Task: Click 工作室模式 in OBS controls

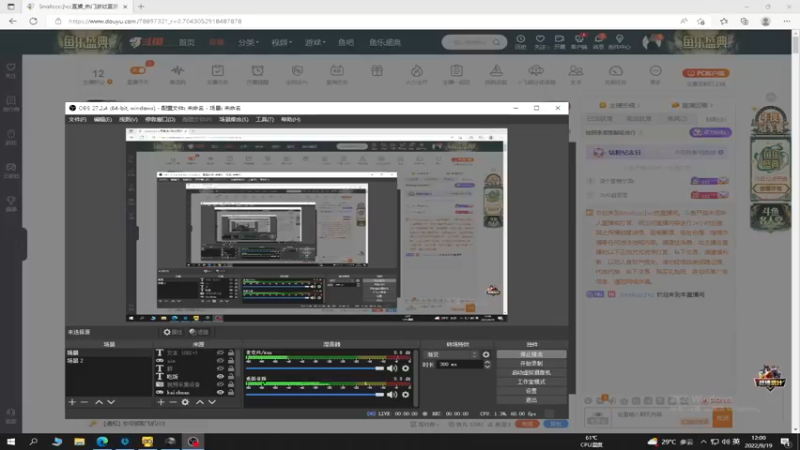Action: 531,382
